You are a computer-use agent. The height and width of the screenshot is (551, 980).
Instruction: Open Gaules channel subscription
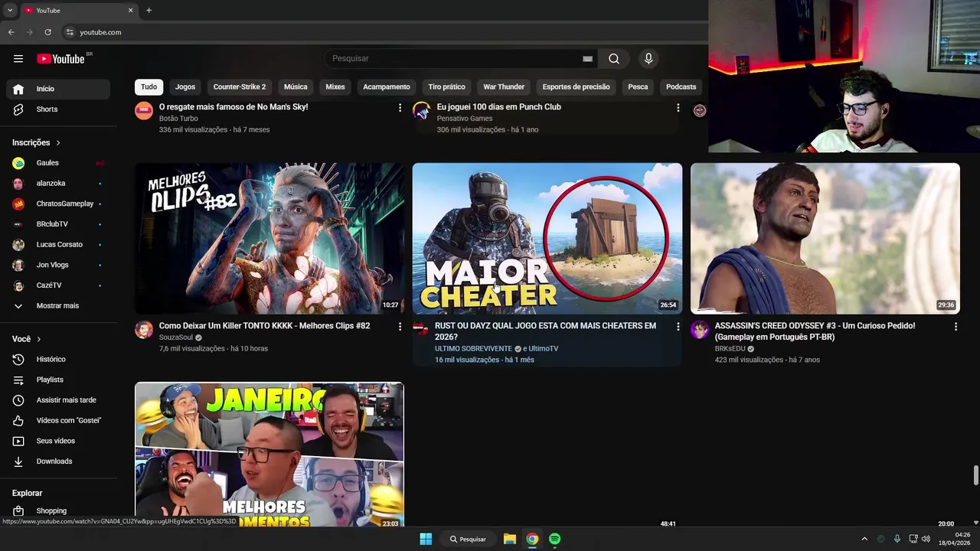click(58, 163)
